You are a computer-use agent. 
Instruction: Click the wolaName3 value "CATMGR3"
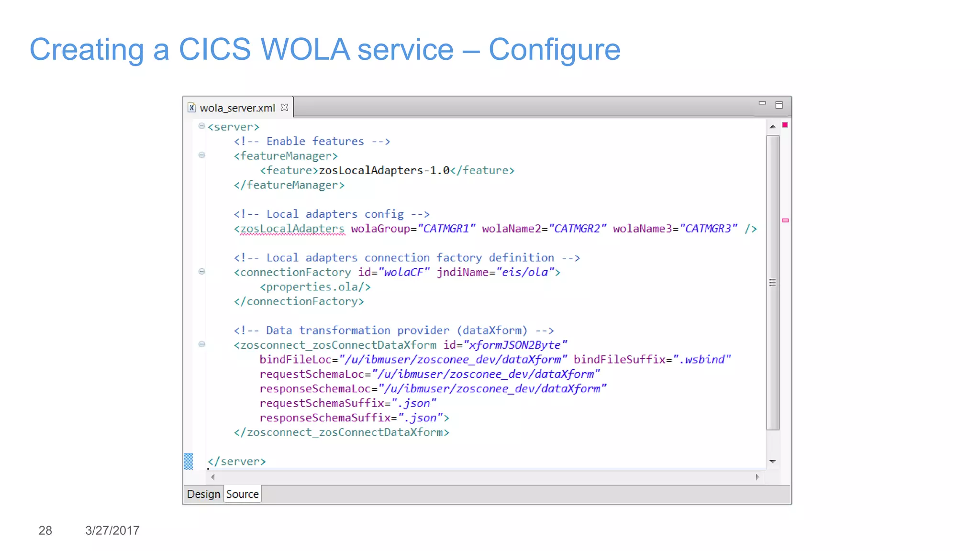(x=709, y=229)
